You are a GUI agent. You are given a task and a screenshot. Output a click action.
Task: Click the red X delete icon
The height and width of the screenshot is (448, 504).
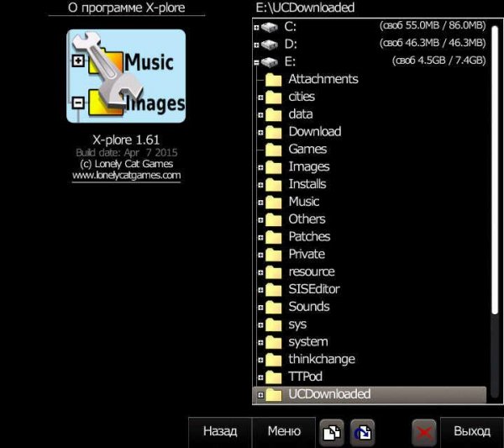424,433
